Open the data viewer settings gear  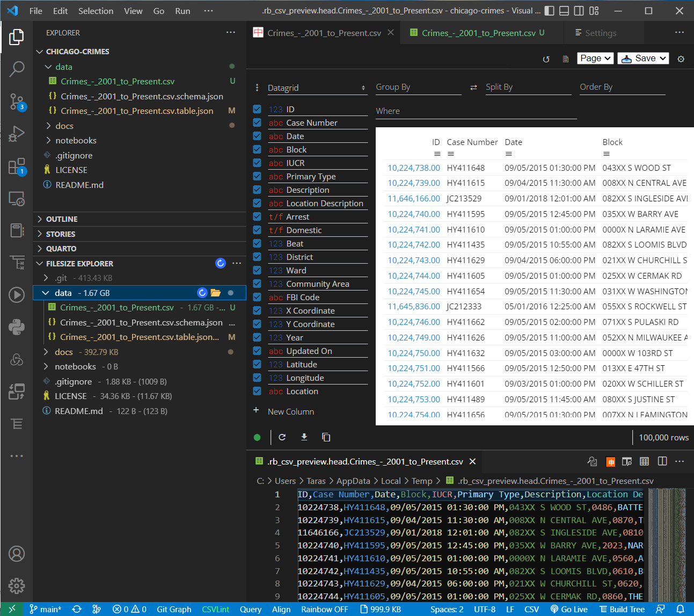coord(681,59)
